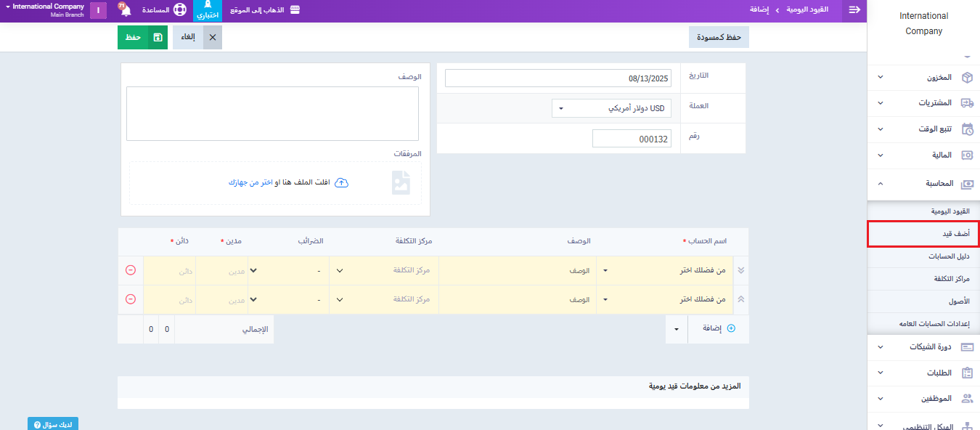980x430 pixels.
Task: Click حفظ كمسودة save as draft button
Action: (x=719, y=37)
